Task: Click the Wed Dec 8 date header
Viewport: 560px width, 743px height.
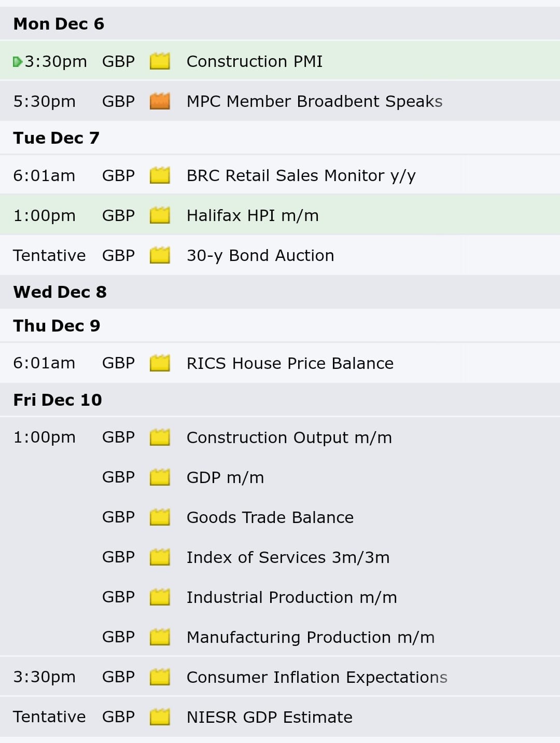Action: click(x=280, y=292)
